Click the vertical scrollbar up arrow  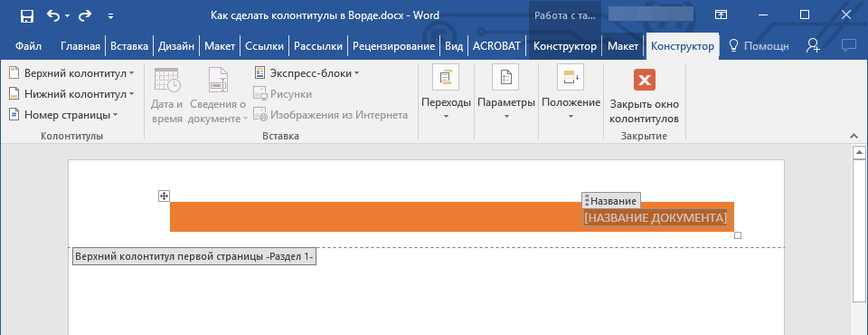coord(859,151)
